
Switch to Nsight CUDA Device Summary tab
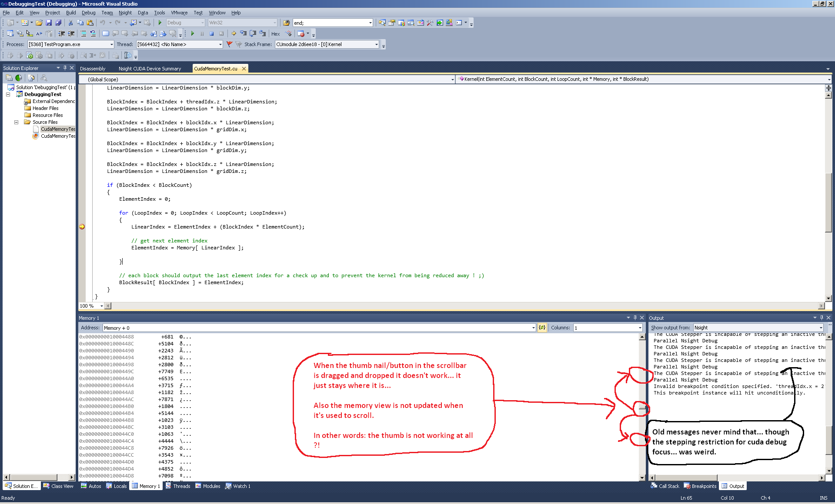tap(150, 69)
